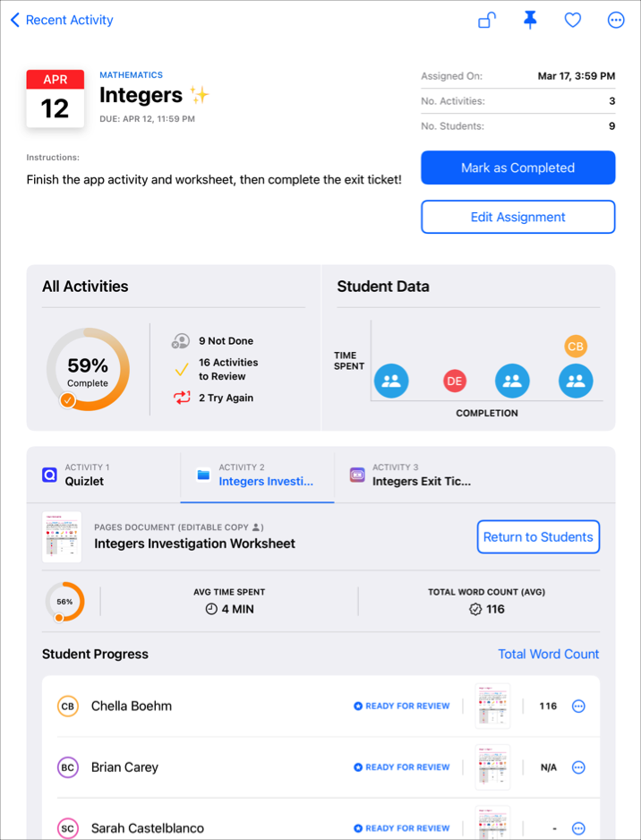Click the Edit Assignment button
This screenshot has width=641, height=840.
(x=517, y=217)
